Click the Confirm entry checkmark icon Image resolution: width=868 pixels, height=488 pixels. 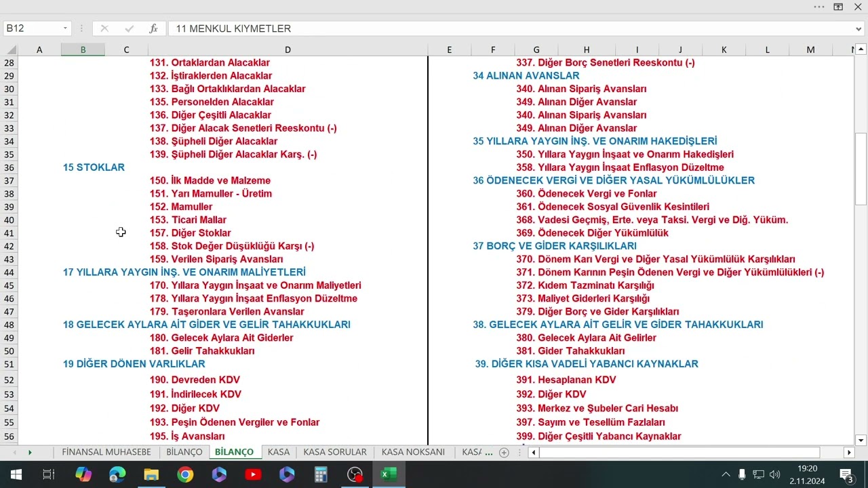[129, 28]
